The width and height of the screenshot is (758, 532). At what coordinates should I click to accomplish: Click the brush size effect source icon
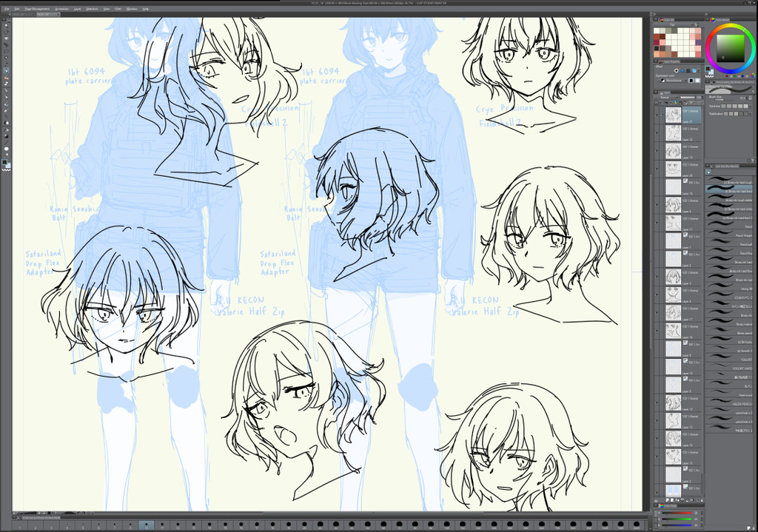coord(751,98)
